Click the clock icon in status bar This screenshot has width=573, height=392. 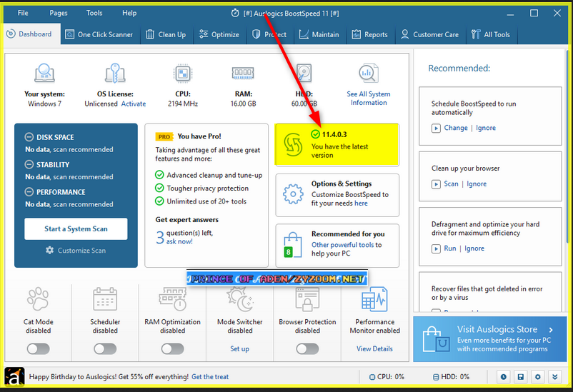[x=504, y=377]
